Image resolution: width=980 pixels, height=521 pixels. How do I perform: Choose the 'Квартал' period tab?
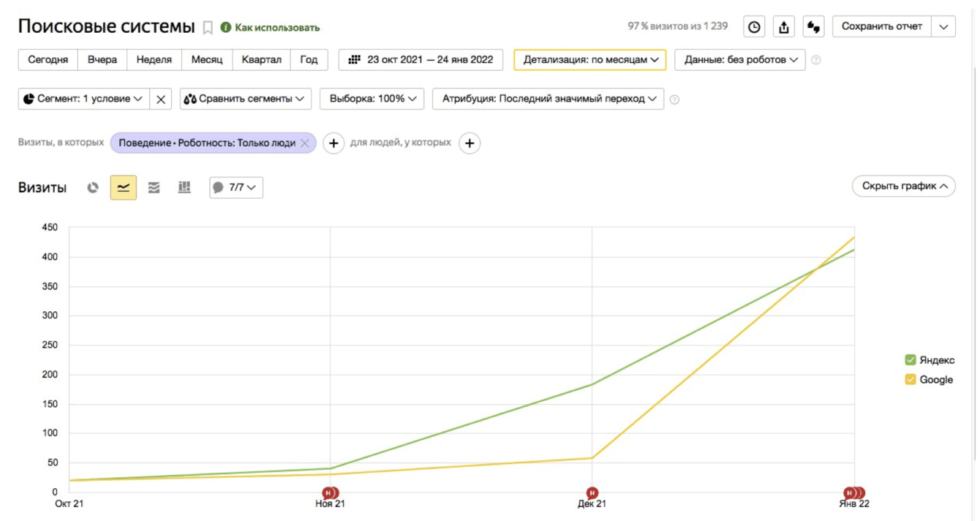261,60
